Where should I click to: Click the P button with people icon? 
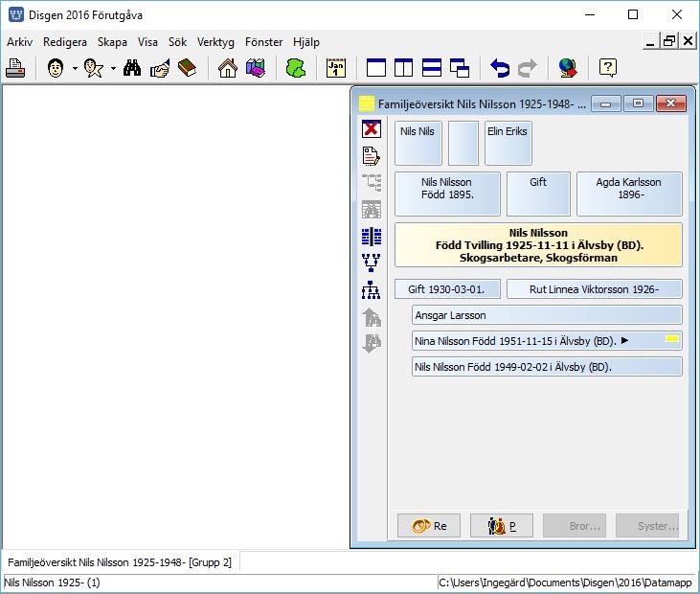(502, 526)
